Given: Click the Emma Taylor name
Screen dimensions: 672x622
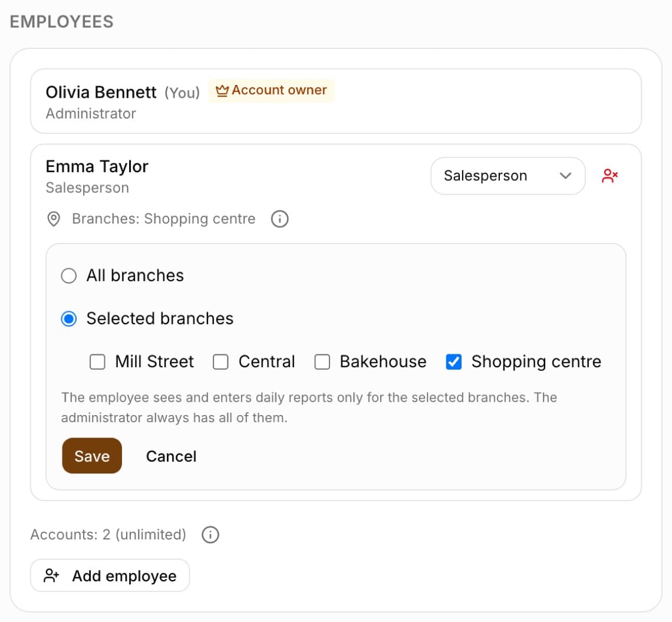Looking at the screenshot, I should [x=97, y=166].
